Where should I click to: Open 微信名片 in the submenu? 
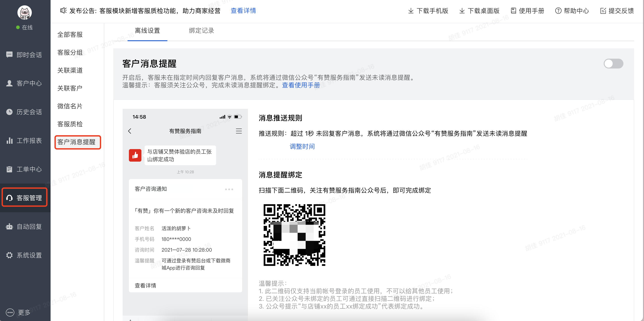point(70,106)
